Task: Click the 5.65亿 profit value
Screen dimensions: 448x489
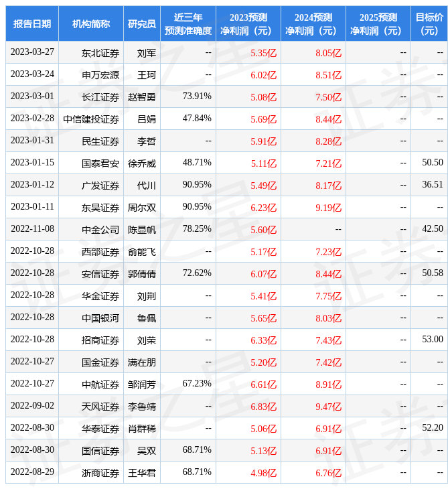Action: tap(263, 319)
